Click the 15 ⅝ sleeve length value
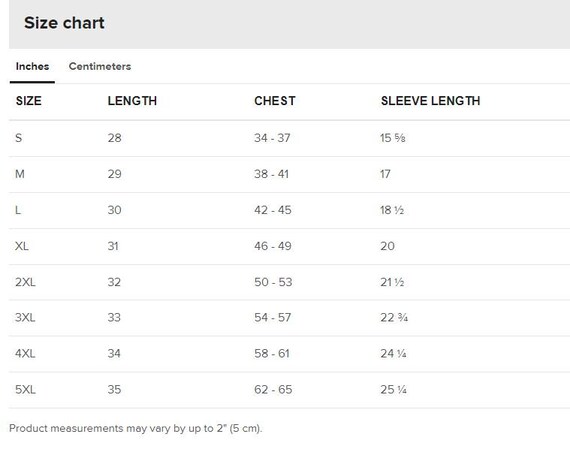This screenshot has width=570, height=449. point(393,138)
